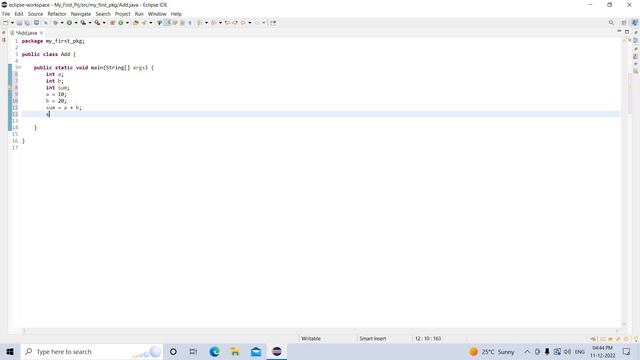Open the Window menu

pos(157,14)
